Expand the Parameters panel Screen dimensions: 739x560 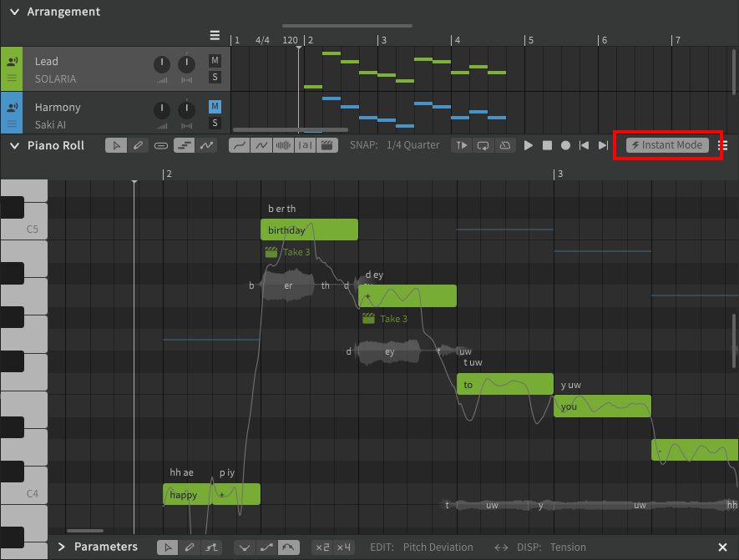(60, 547)
